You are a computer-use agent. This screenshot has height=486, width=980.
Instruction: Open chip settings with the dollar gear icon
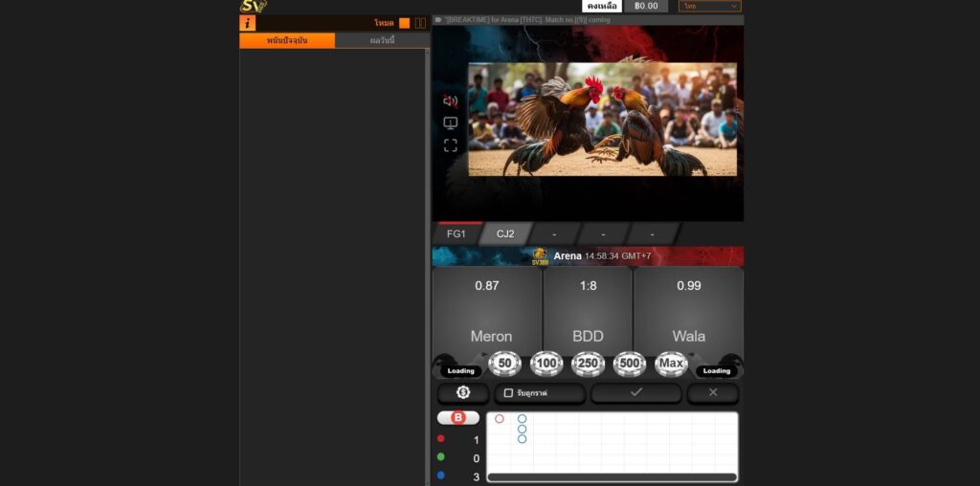[x=463, y=393]
